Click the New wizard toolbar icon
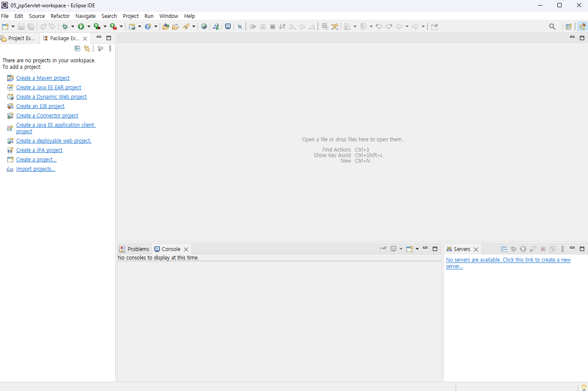 pos(5,26)
